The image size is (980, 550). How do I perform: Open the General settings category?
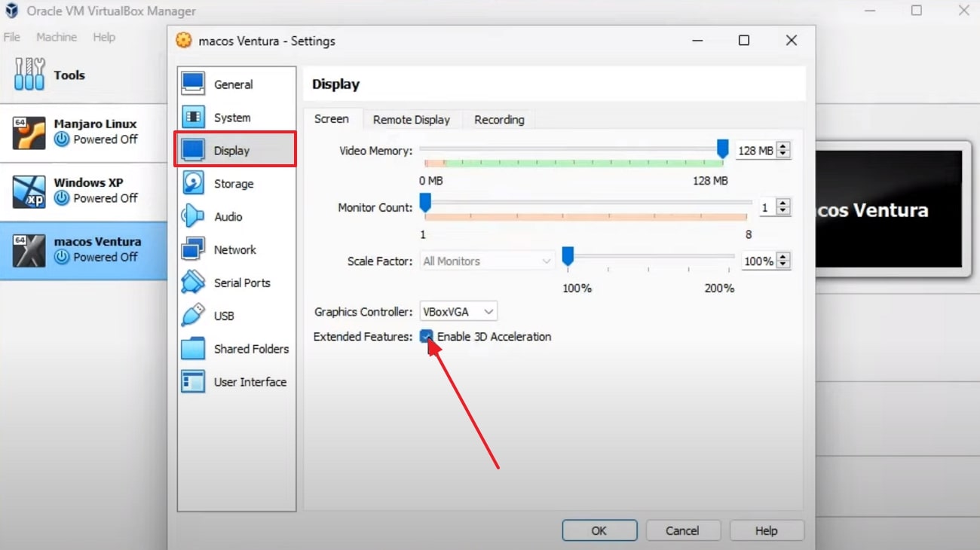(236, 84)
